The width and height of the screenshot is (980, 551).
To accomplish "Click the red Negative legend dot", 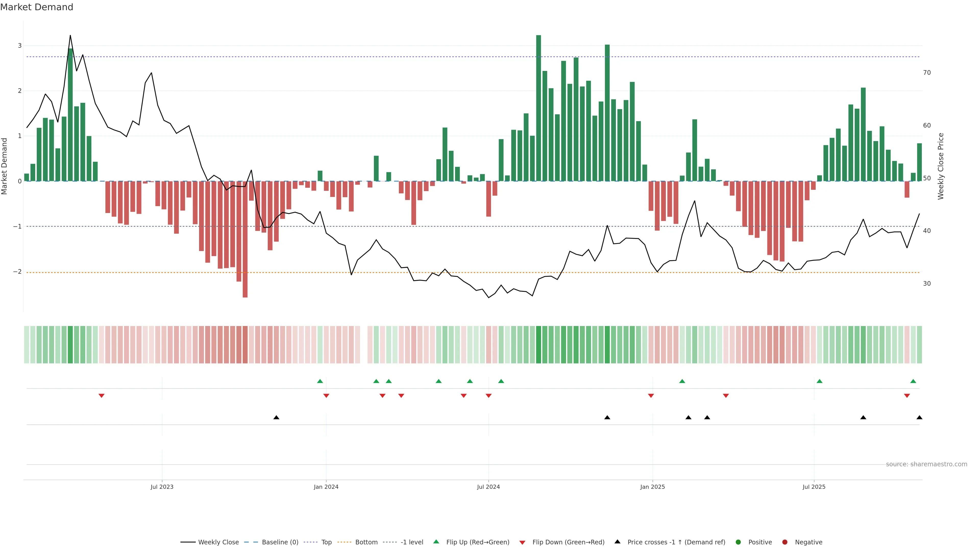I will 785,542.
